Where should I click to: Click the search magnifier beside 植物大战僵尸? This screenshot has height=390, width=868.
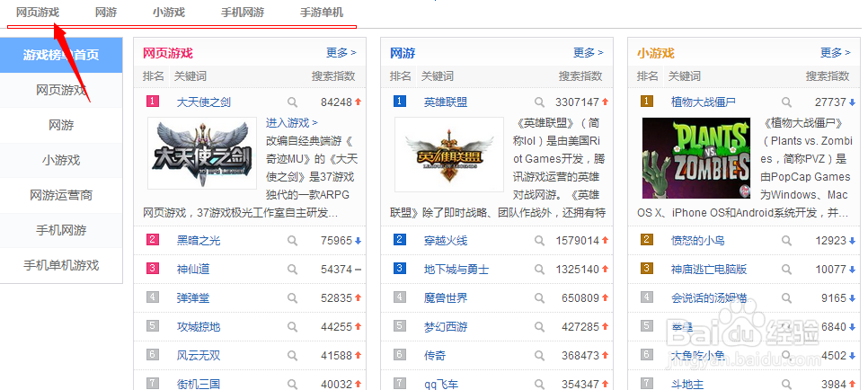(x=786, y=102)
